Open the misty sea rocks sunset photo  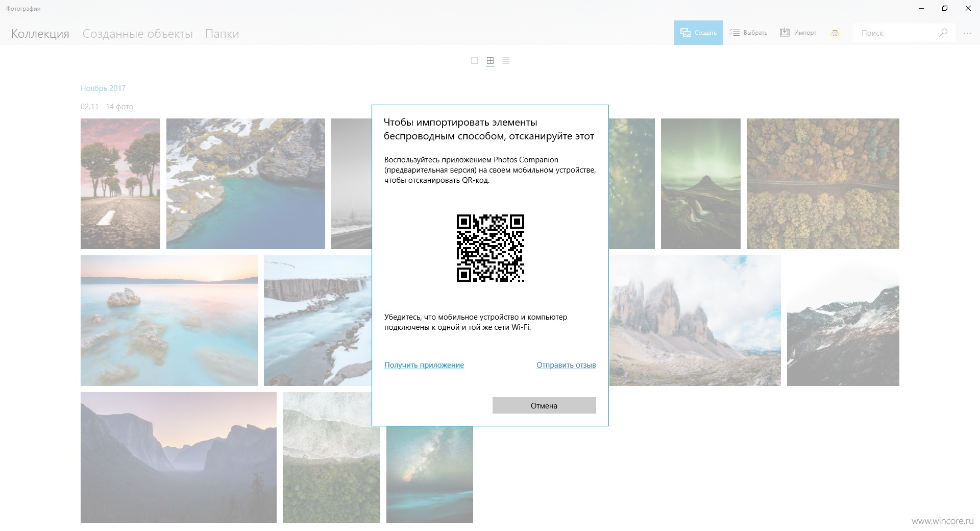tap(169, 321)
